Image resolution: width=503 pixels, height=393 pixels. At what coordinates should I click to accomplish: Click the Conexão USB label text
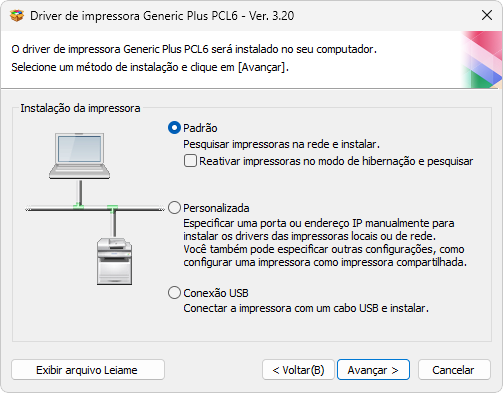[216, 293]
